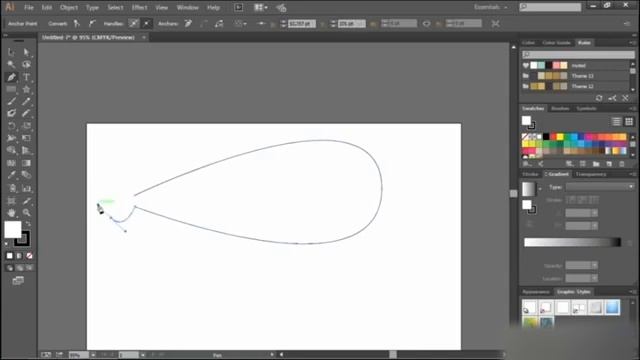This screenshot has height=360, width=640.
Task: Switch to the Transparency tab
Action: (591, 174)
